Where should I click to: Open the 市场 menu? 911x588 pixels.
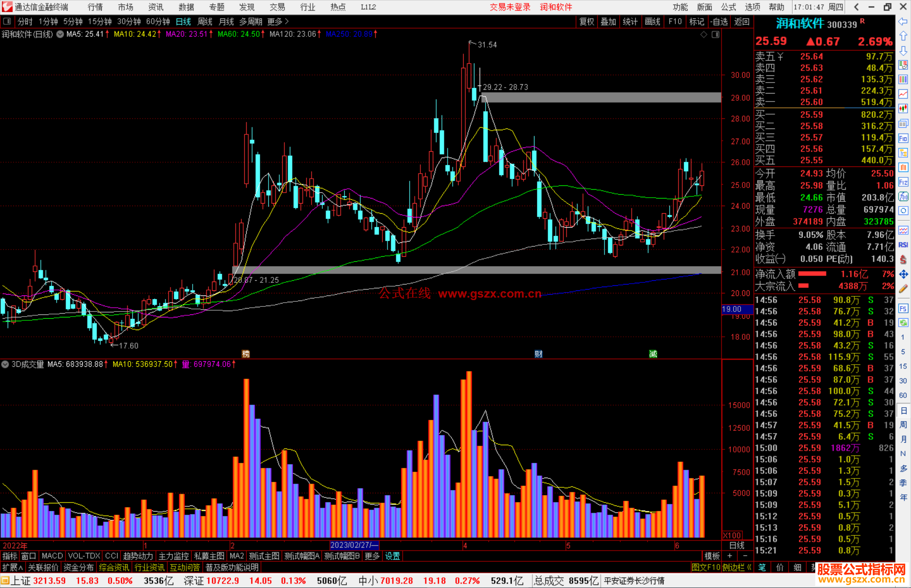[x=125, y=7]
